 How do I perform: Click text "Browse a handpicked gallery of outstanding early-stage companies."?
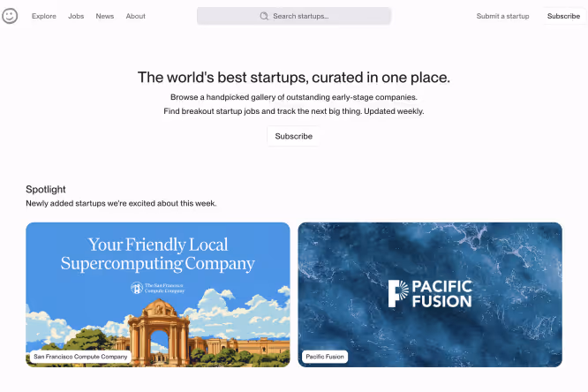(x=294, y=97)
